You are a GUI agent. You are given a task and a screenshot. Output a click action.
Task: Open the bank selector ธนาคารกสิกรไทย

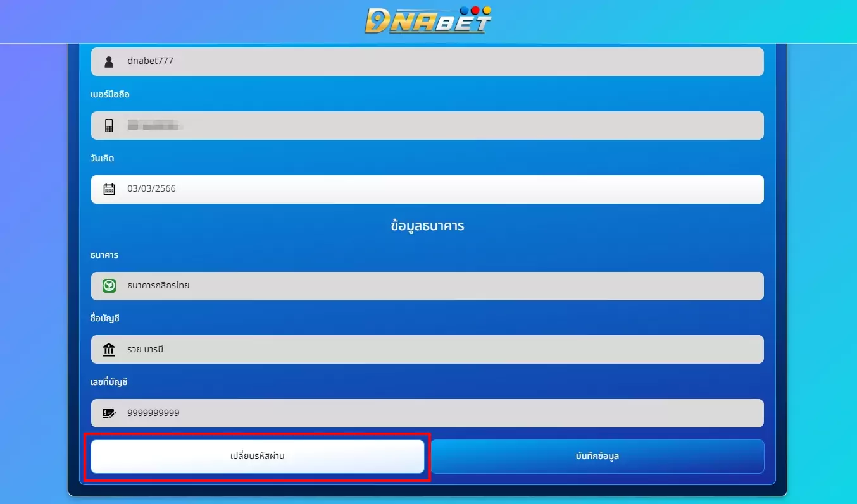427,286
